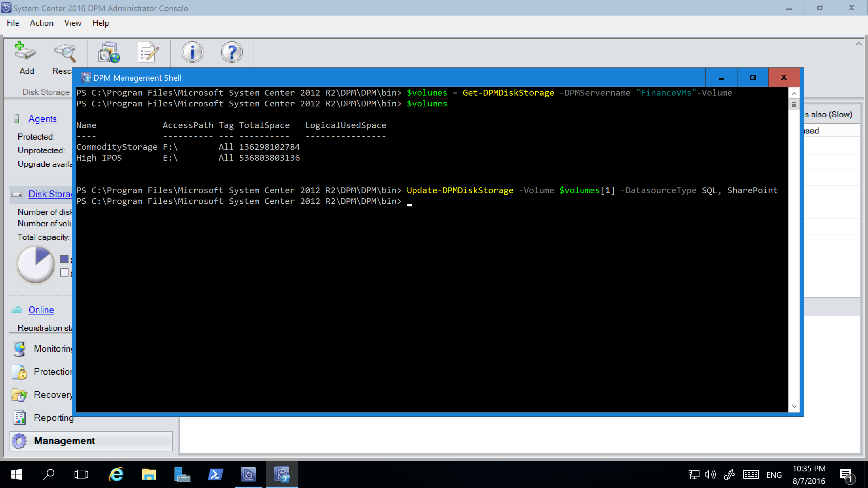
Task: Toggle the blue square disk storage indicator
Action: click(64, 259)
